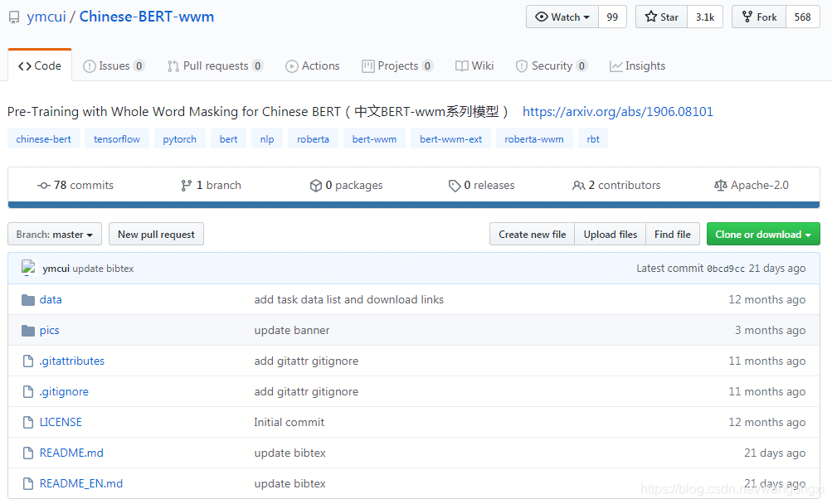The width and height of the screenshot is (832, 504).
Task: View the 0 releases page
Action: 481,185
